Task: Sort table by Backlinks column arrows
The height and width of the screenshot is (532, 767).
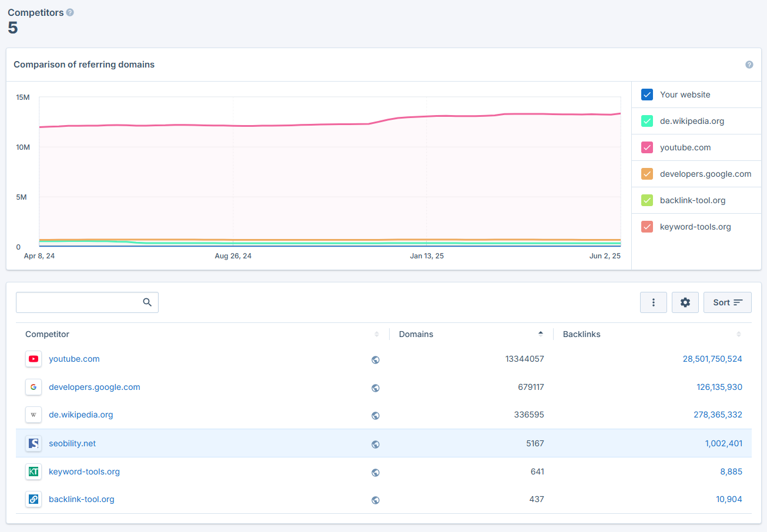Action: pyautogui.click(x=738, y=334)
